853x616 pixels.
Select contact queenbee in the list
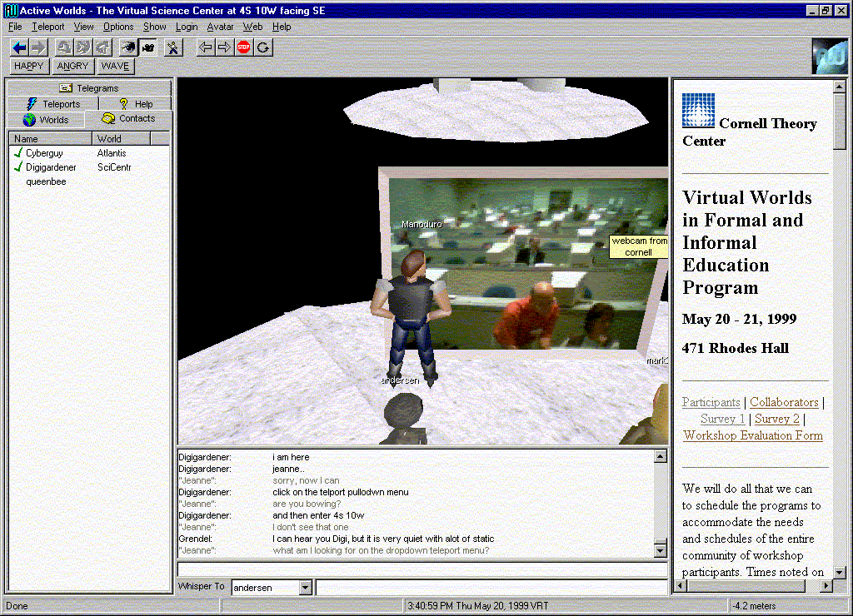(47, 181)
